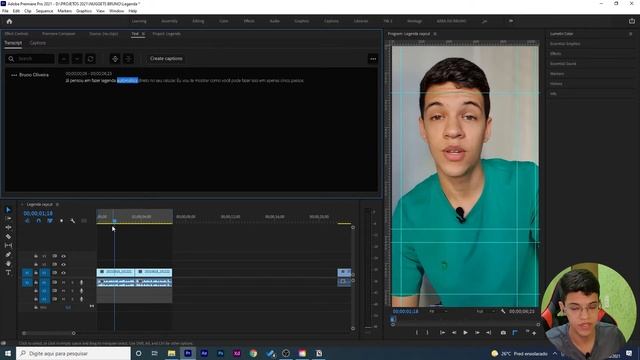Select the Razor tool
The height and width of the screenshot is (360, 640).
[8, 236]
